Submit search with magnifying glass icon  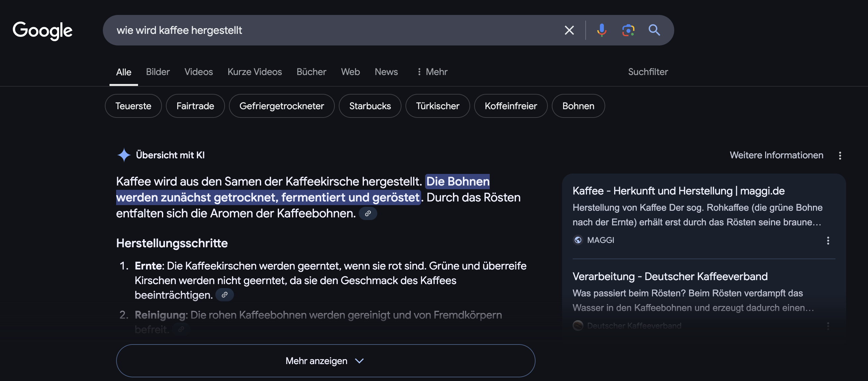[x=654, y=30]
